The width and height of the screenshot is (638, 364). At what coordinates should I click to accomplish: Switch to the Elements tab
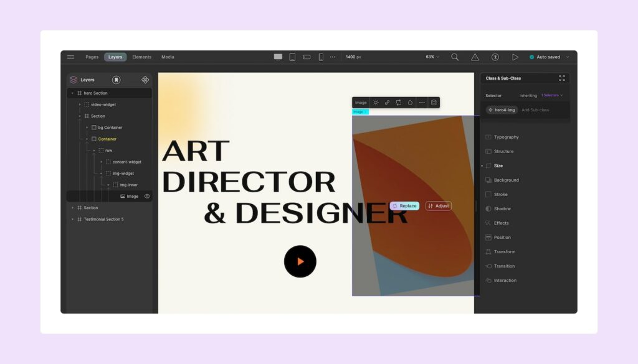[141, 57]
